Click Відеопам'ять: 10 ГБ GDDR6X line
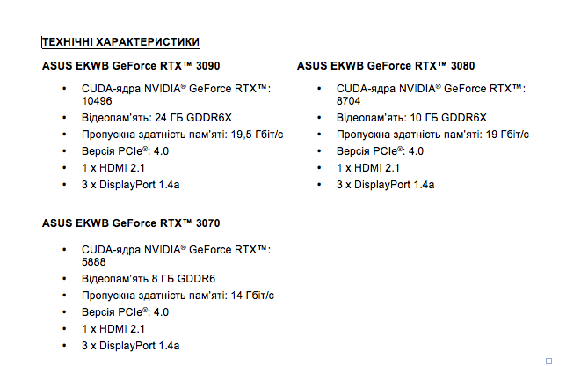 click(x=411, y=118)
